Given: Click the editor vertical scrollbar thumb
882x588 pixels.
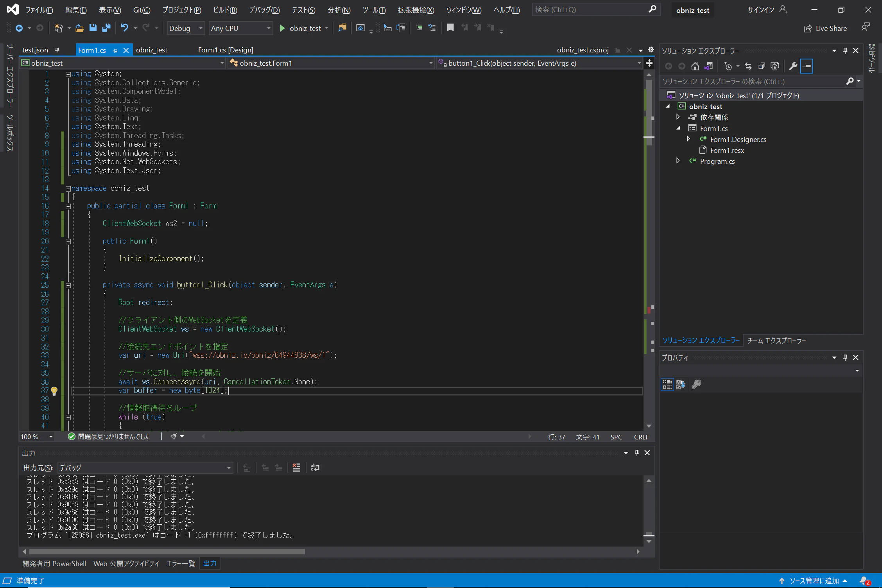Looking at the screenshot, I should click(649, 113).
